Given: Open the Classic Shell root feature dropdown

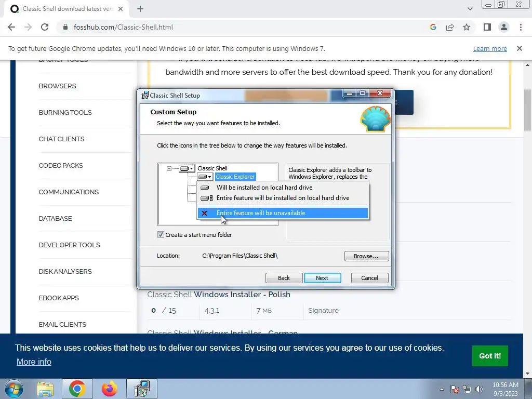Looking at the screenshot, I should point(187,168).
